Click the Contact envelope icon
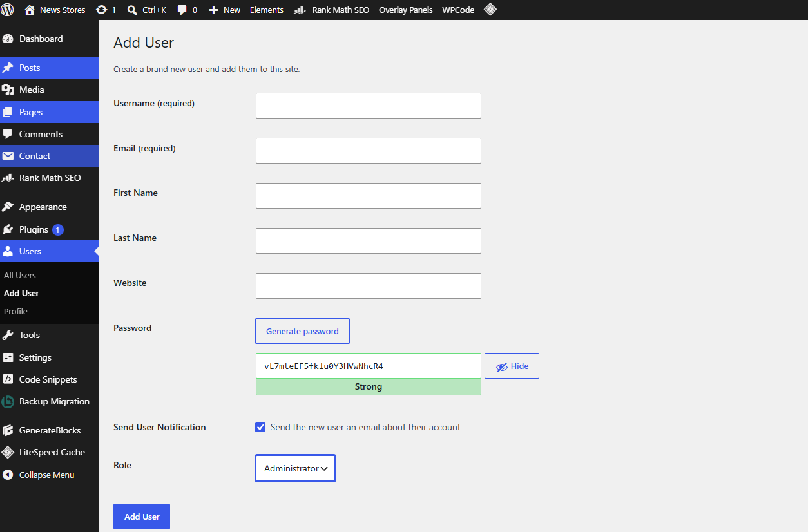This screenshot has height=532, width=808. click(x=8, y=156)
